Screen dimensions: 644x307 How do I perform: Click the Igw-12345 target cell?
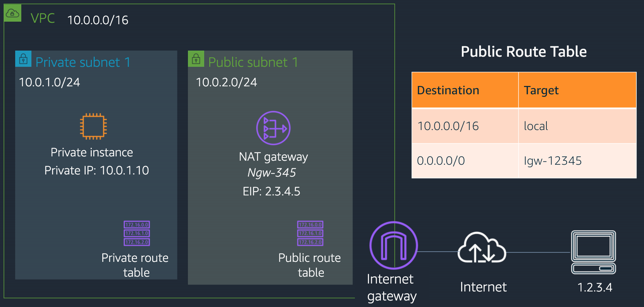(x=553, y=161)
